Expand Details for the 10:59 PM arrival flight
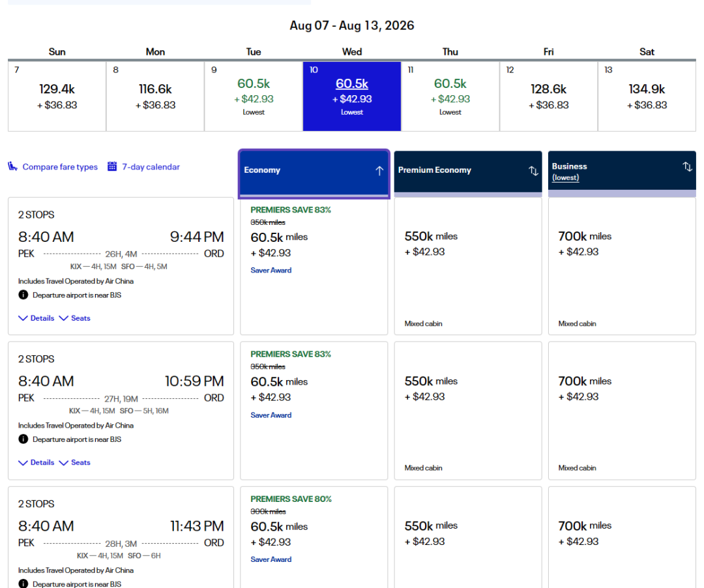704x588 pixels. (x=37, y=463)
